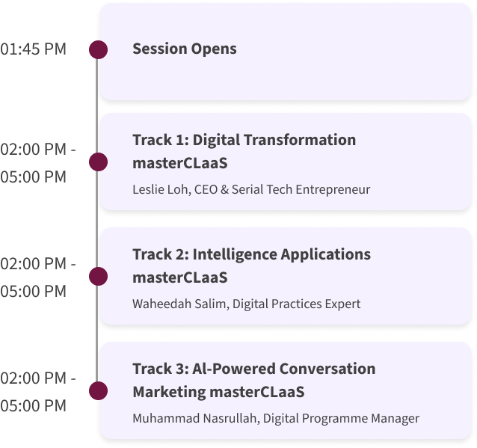Click the 01:45 PM time label
477x448 pixels.
coord(33,49)
